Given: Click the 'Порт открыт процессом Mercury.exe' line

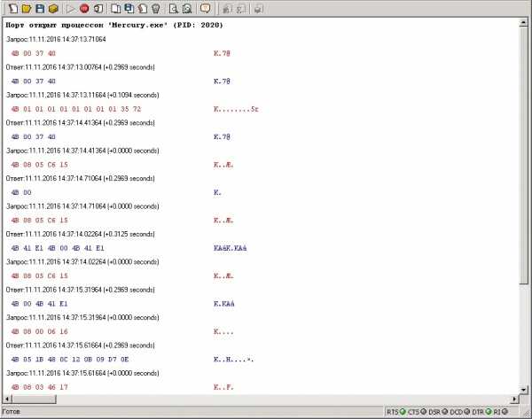Looking at the screenshot, I should tap(113, 25).
